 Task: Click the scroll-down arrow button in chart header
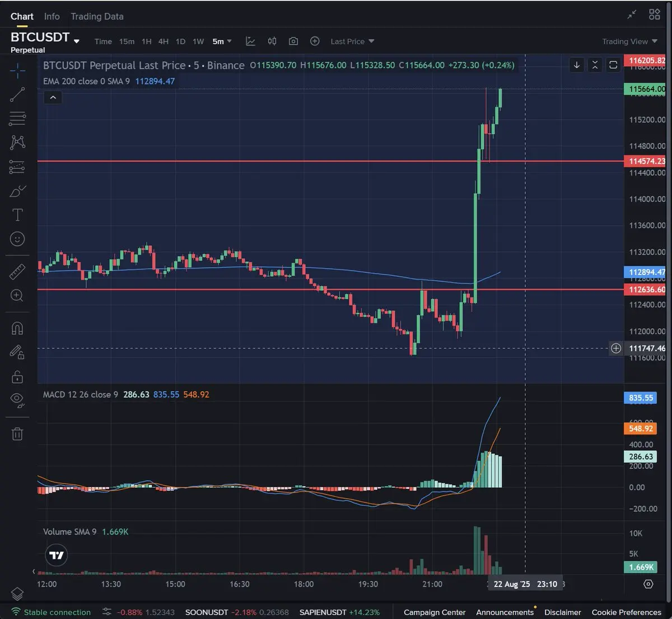tap(577, 65)
